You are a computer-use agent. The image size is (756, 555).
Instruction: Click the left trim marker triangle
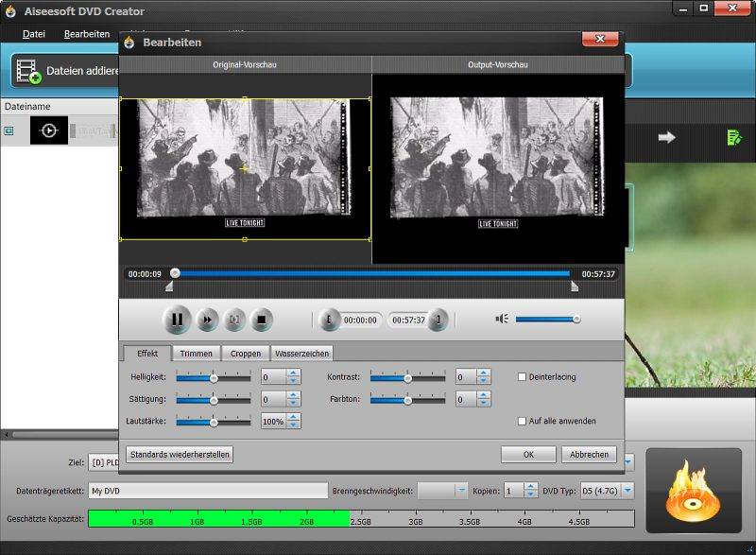pos(169,286)
